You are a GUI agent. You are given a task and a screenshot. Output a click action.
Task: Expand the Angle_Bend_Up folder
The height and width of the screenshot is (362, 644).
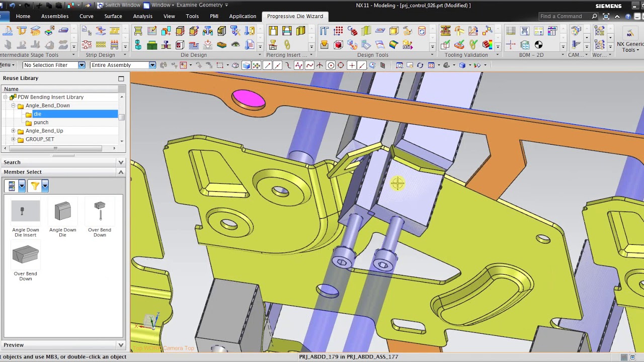point(14,131)
